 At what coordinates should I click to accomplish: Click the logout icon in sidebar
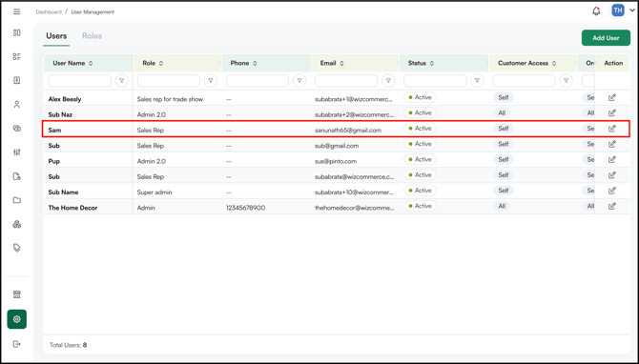tap(17, 344)
